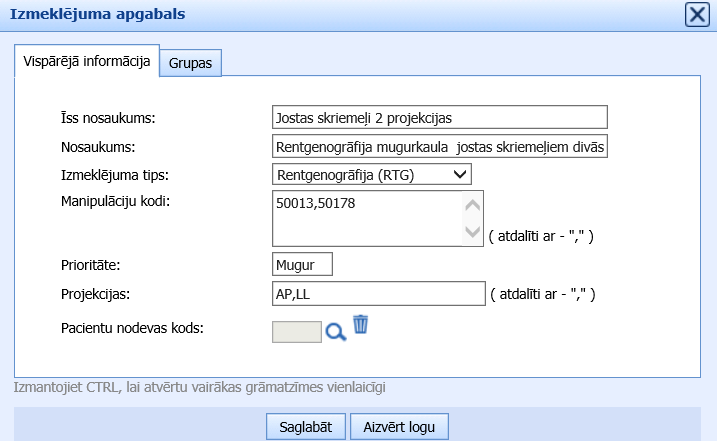Viewport: 717px width, 441px height.
Task: Click inside the Manipulāciju kodi text area
Action: pos(365,218)
